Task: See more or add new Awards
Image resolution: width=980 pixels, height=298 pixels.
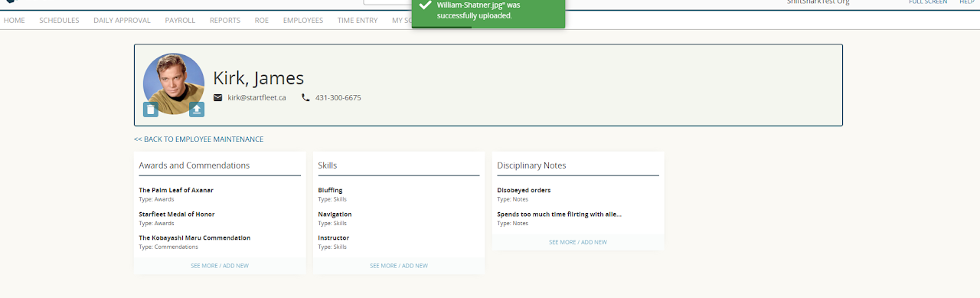Action: point(220,266)
